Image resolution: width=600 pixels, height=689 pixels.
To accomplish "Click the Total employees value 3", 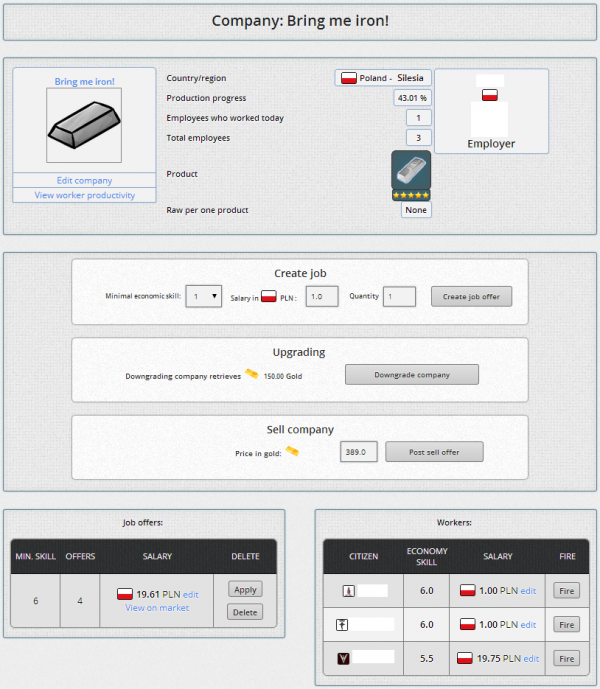I will point(418,138).
